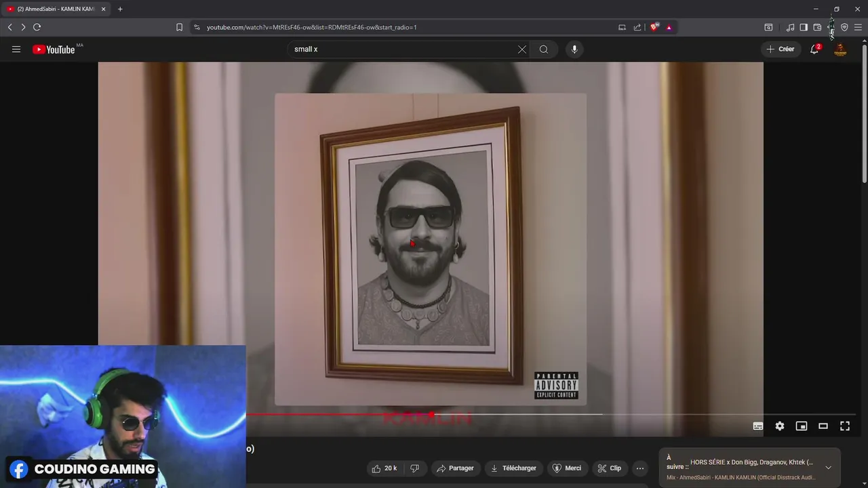Image resolution: width=868 pixels, height=488 pixels.
Task: Switch to theater mode view
Action: (x=823, y=426)
